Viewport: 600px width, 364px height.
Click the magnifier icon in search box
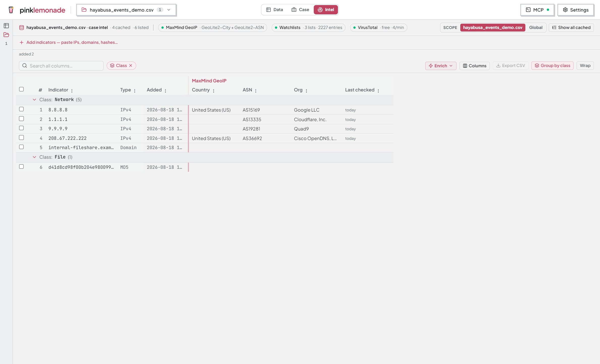25,66
